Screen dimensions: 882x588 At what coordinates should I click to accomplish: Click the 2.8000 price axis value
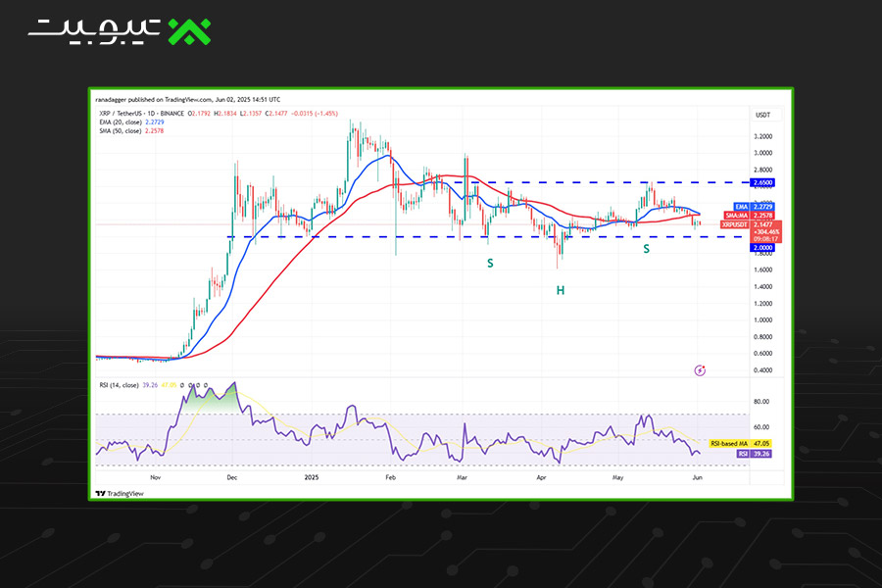tap(762, 170)
